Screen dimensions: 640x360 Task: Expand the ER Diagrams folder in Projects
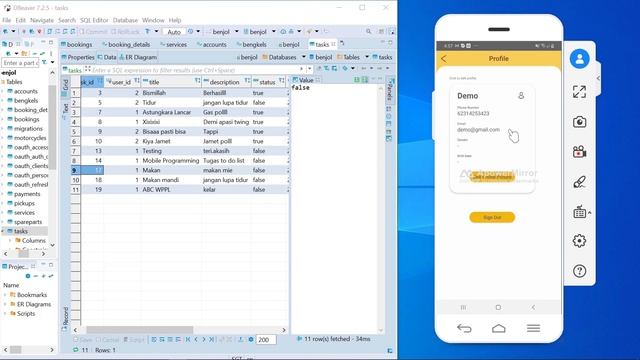tap(5, 304)
